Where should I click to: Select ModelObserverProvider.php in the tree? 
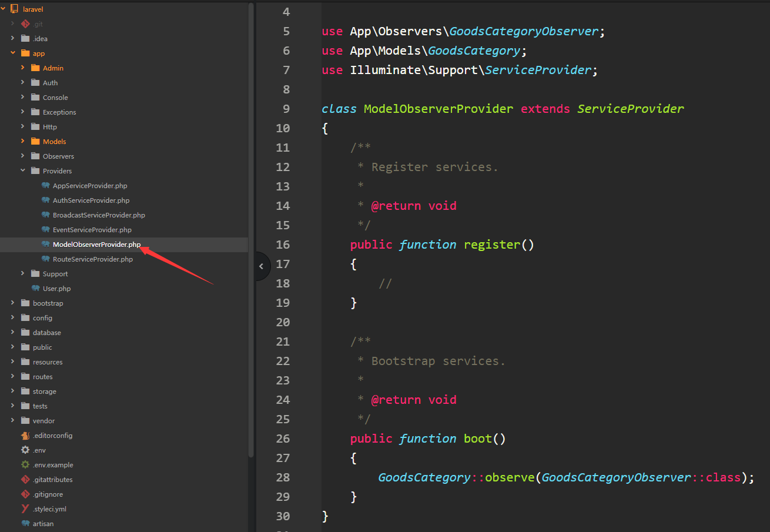point(97,245)
